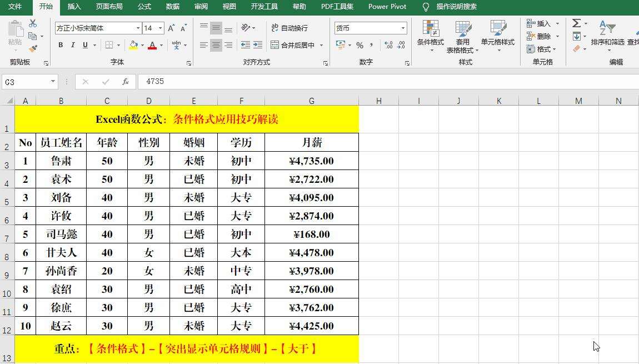Image resolution: width=639 pixels, height=364 pixels.
Task: Click the insert function fx icon
Action: coord(126,82)
